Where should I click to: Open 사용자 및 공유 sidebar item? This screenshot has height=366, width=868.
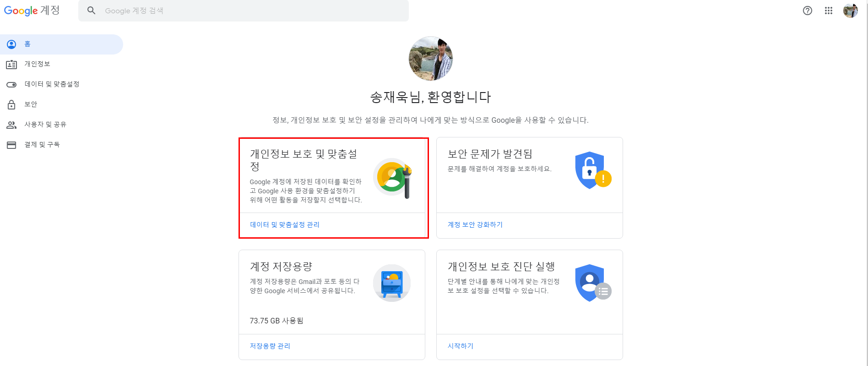[x=61, y=125]
